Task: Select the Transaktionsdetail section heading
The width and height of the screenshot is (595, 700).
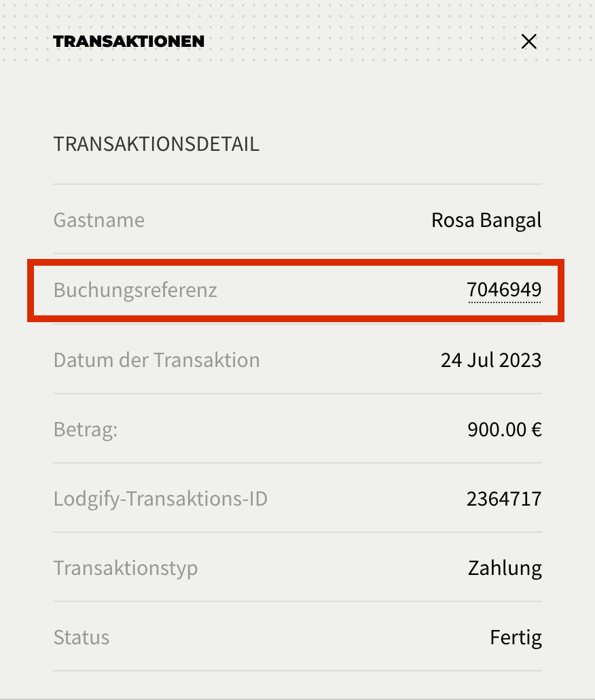Action: coord(156,143)
